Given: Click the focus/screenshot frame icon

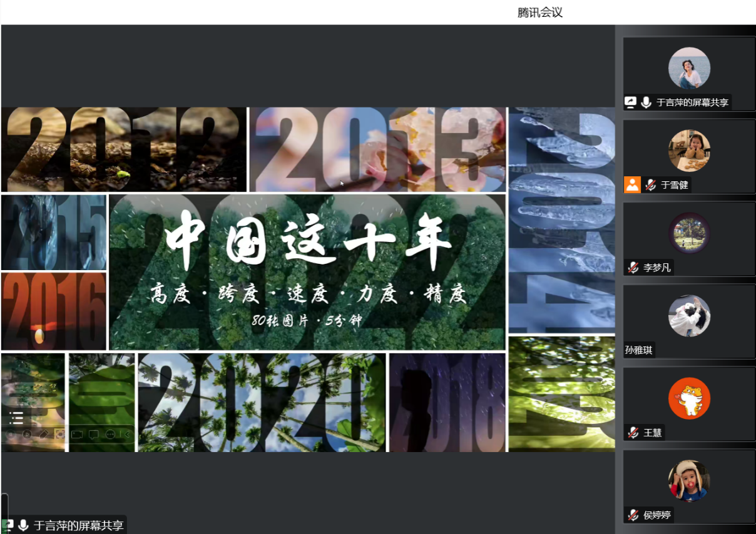Looking at the screenshot, I should click(60, 434).
